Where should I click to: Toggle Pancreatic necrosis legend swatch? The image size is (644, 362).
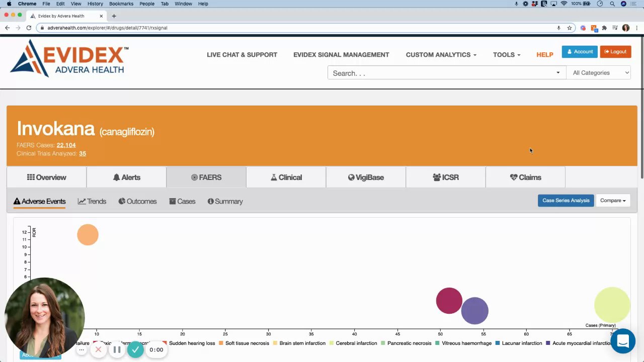pos(383,343)
